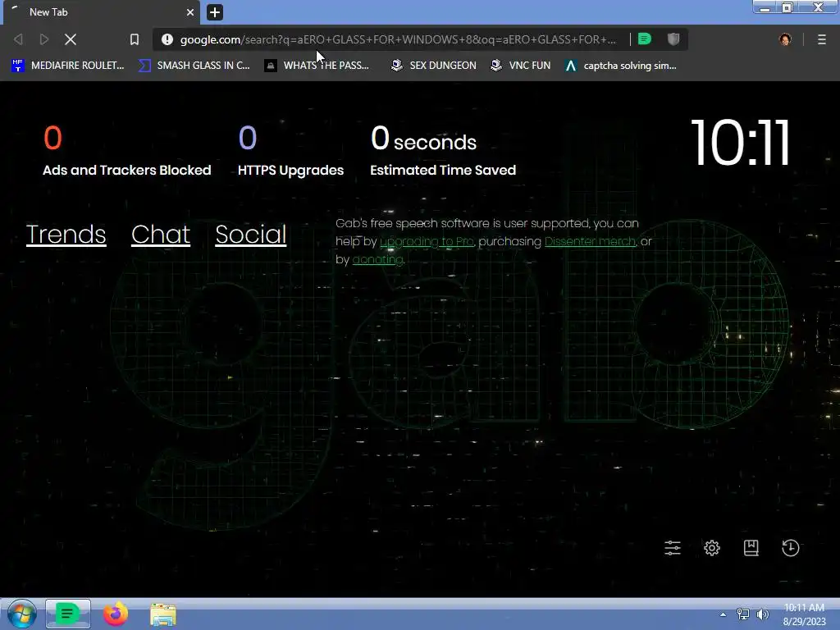Follow the donating link
The image size is (840, 630).
click(377, 260)
